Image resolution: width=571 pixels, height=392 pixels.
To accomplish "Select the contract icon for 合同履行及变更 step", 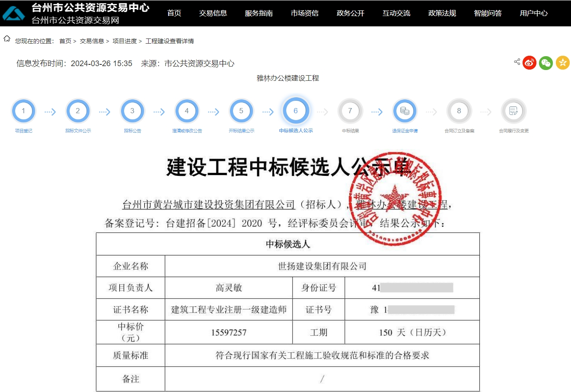I will [513, 111].
